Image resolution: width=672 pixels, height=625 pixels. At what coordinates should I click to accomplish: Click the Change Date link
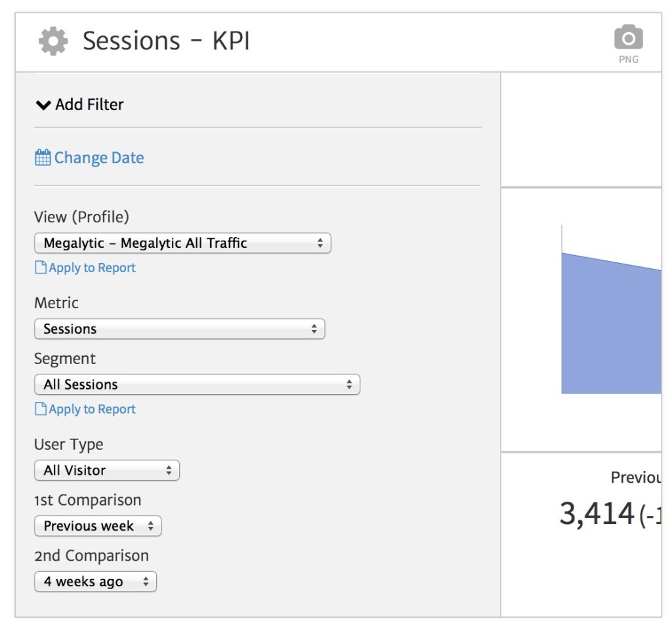98,157
